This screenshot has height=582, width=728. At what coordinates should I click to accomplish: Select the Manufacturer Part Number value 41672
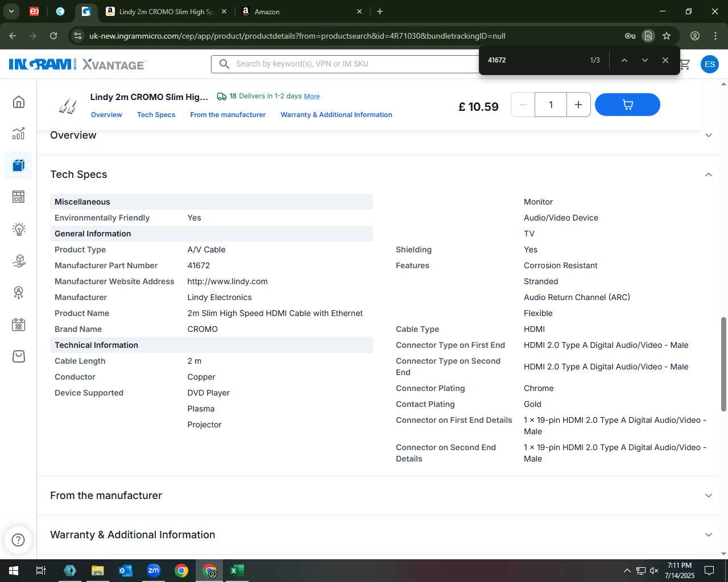[x=198, y=265]
